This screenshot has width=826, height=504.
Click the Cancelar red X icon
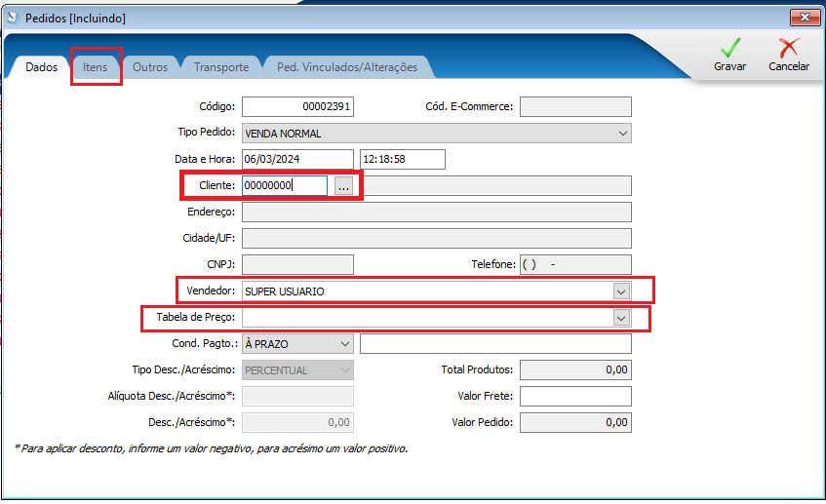coord(789,48)
